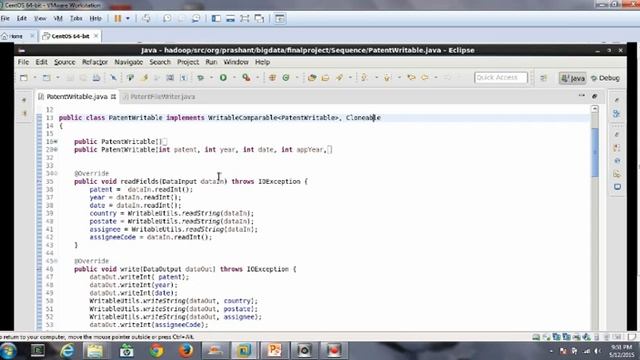Click the Show library sidebar icon in VMware
This screenshot has width=640, height=360.
click(216, 18)
